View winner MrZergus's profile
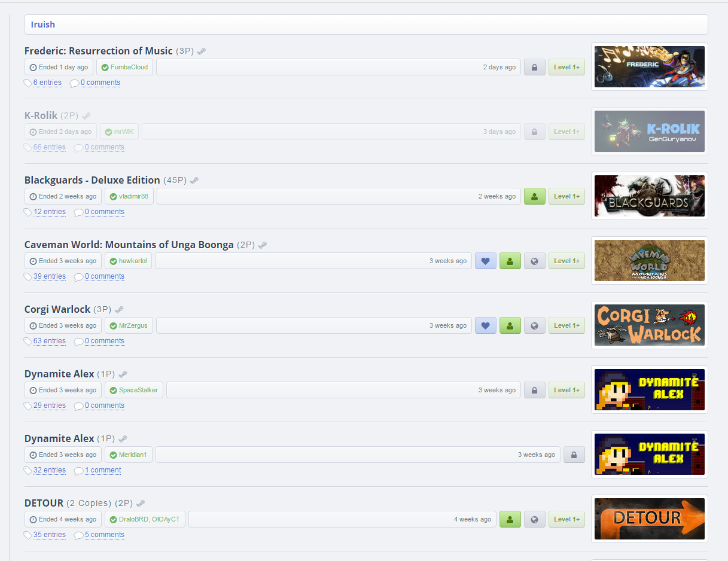This screenshot has height=561, width=728. click(134, 325)
